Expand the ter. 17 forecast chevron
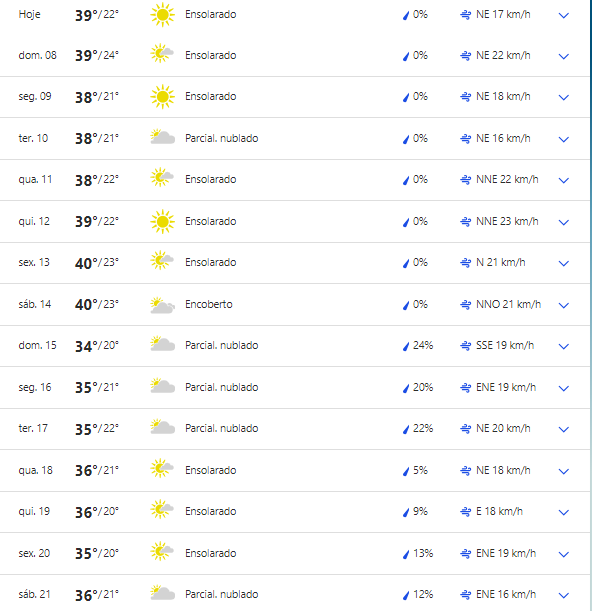Image resolution: width=592 pixels, height=611 pixels. click(564, 429)
